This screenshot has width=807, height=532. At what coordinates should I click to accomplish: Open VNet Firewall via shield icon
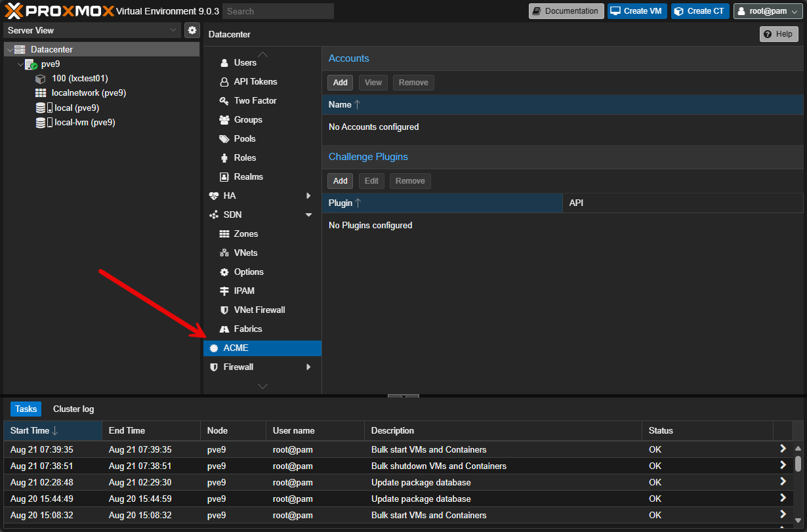point(223,310)
